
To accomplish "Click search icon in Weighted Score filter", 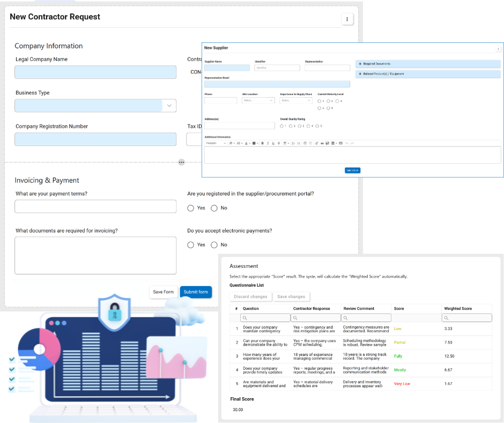I will pos(447,318).
